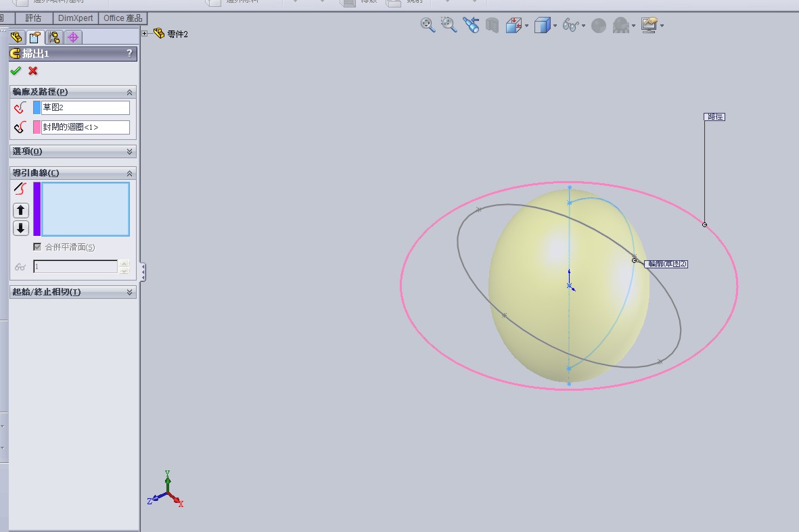The image size is (799, 532).
Task: Click Zoom to Fit icon
Action: [x=428, y=25]
